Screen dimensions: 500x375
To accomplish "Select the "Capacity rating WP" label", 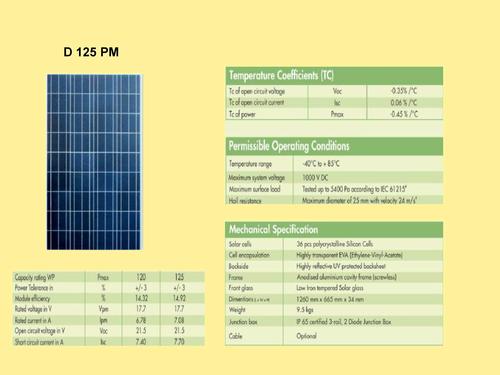I will click(35, 277).
